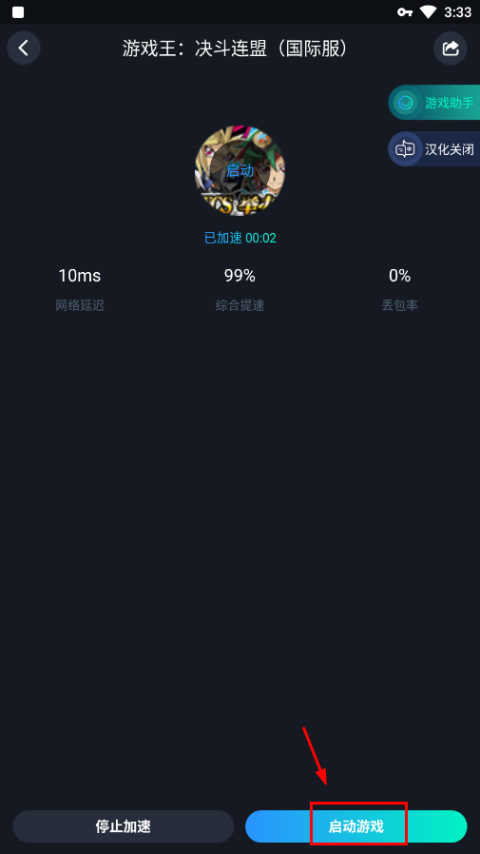Open the 游戏助手 assistant panel
The height and width of the screenshot is (854, 480).
(434, 102)
